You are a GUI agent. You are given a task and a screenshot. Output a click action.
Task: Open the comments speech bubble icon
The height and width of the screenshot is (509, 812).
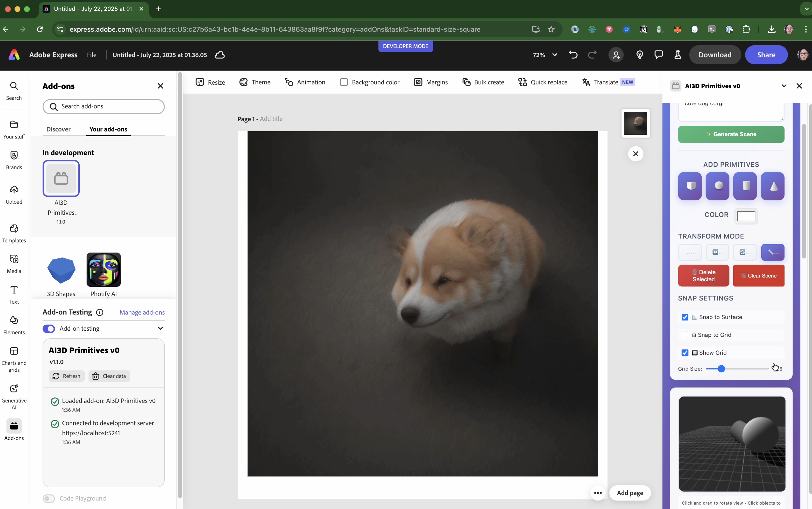coord(659,55)
